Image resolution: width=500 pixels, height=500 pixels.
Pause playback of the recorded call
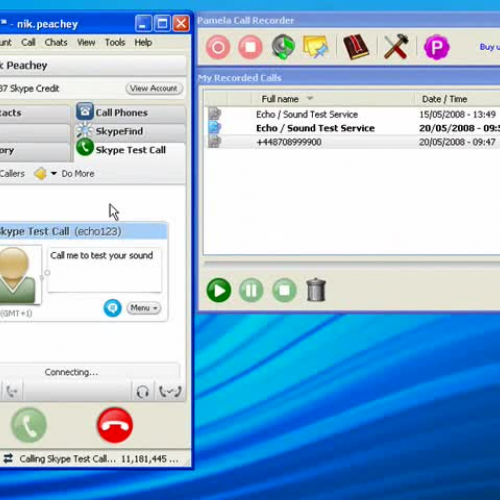251,290
